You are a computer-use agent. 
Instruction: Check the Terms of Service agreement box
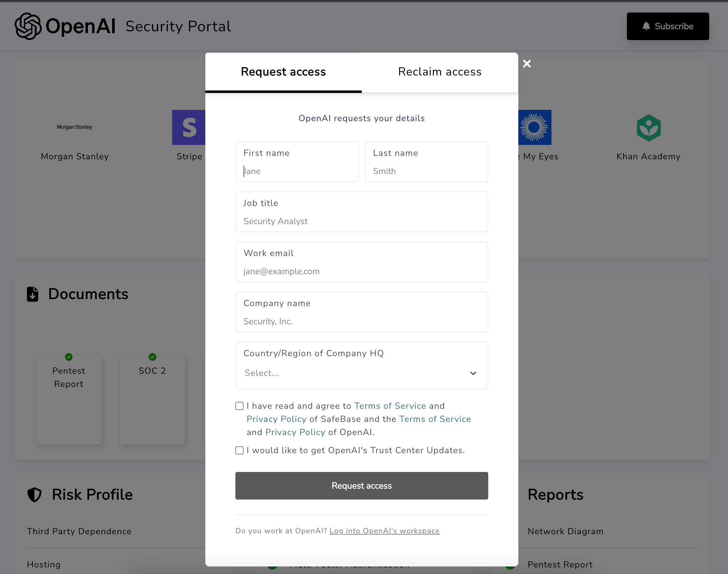(239, 406)
